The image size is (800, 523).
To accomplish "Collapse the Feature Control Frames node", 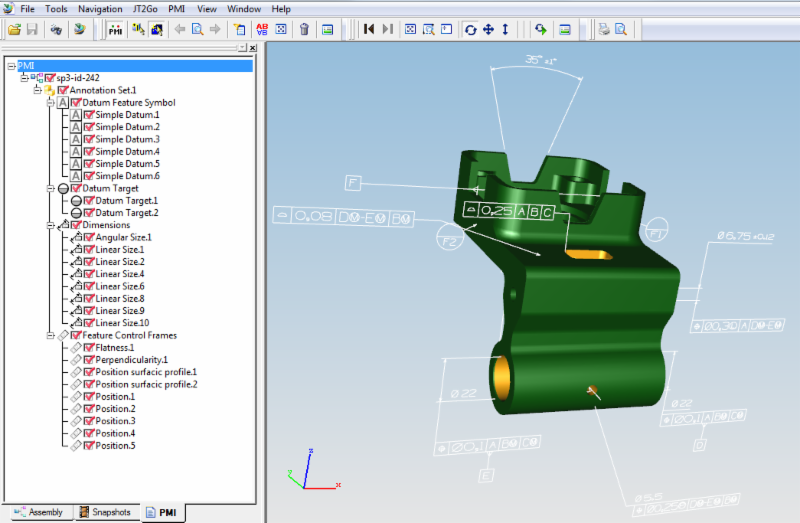I will [49, 335].
